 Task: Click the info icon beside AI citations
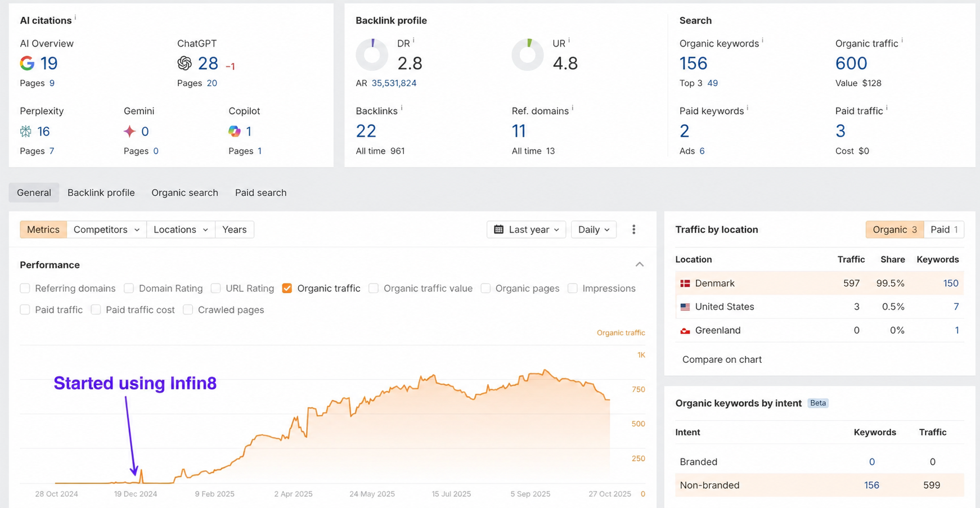(x=75, y=17)
